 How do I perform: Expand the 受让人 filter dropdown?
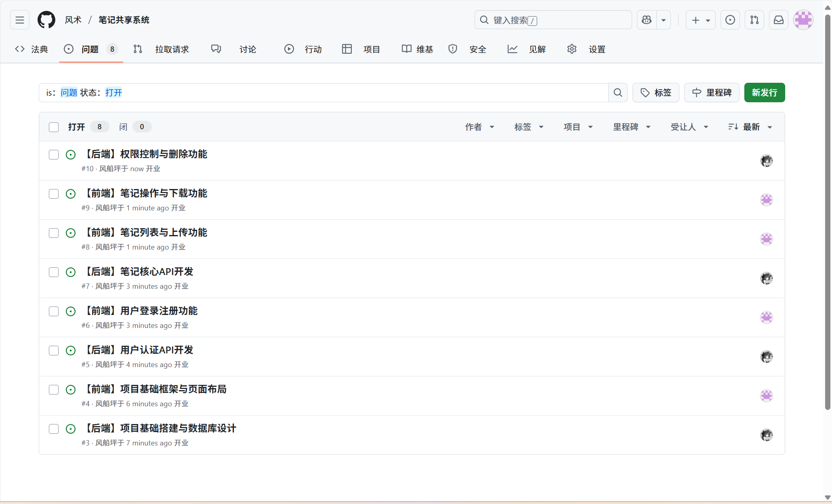(x=689, y=127)
